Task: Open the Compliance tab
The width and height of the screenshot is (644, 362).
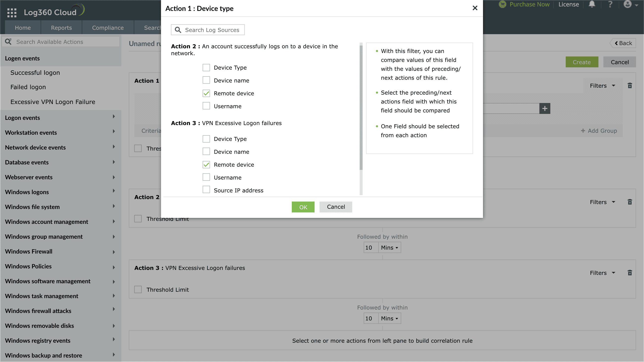Action: tap(108, 28)
